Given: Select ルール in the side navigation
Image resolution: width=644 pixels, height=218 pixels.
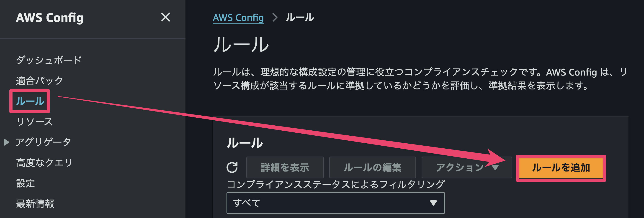Looking at the screenshot, I should tap(30, 101).
